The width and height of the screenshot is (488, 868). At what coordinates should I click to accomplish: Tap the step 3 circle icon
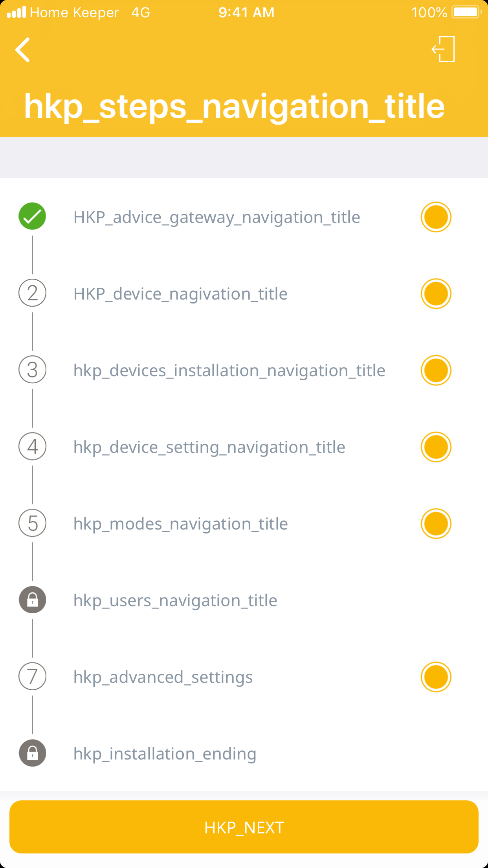click(32, 370)
